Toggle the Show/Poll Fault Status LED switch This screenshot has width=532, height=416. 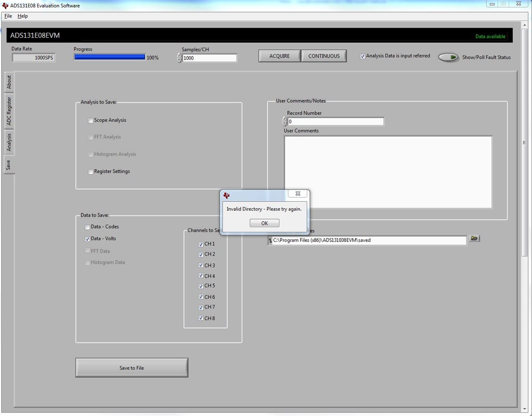click(449, 57)
